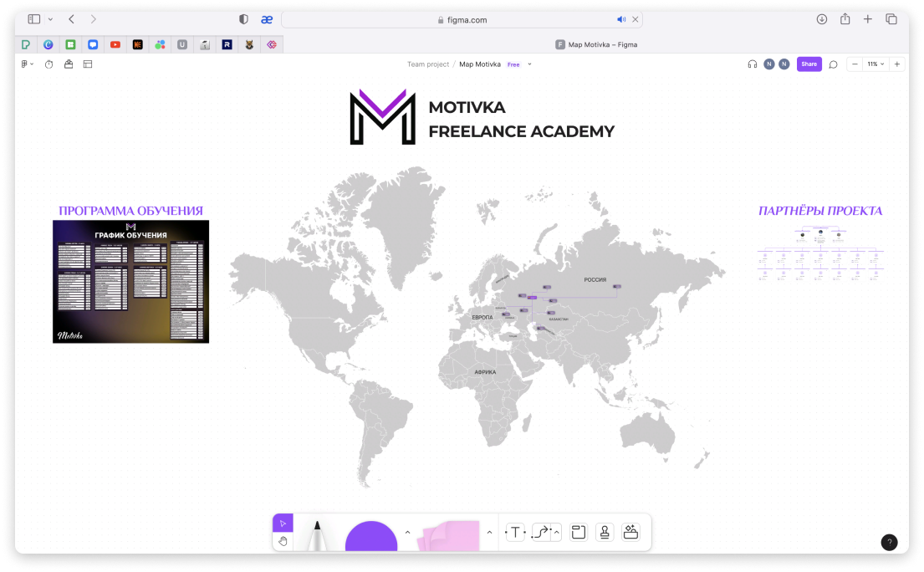Select the Connector line tool
Screen dimensions: 924x572
[541, 533]
